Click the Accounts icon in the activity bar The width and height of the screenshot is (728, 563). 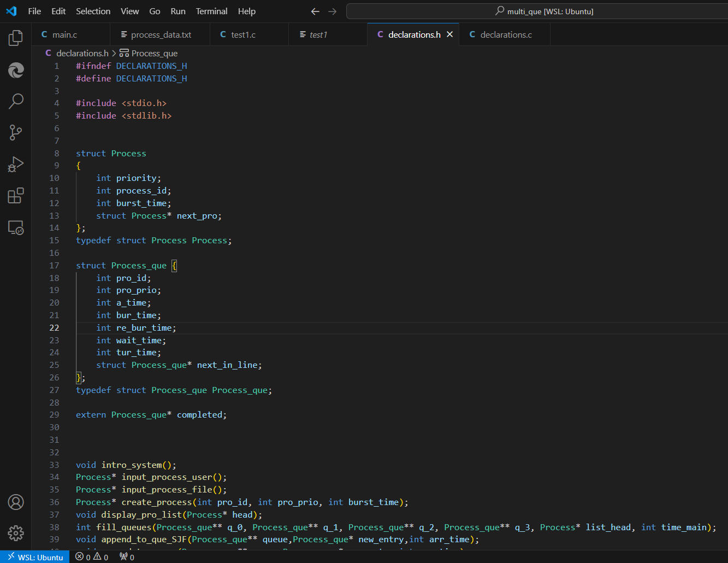point(16,502)
